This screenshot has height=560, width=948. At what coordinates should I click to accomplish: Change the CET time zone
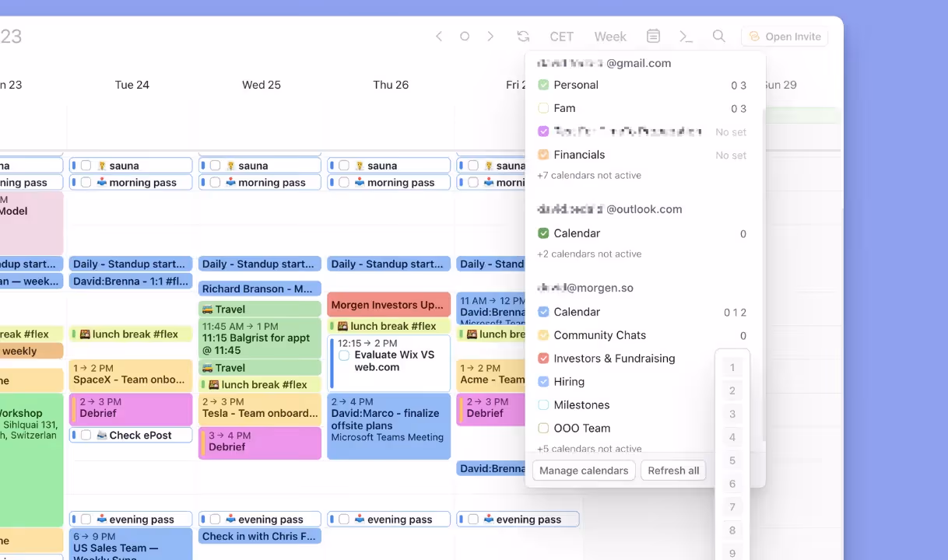[x=562, y=37]
